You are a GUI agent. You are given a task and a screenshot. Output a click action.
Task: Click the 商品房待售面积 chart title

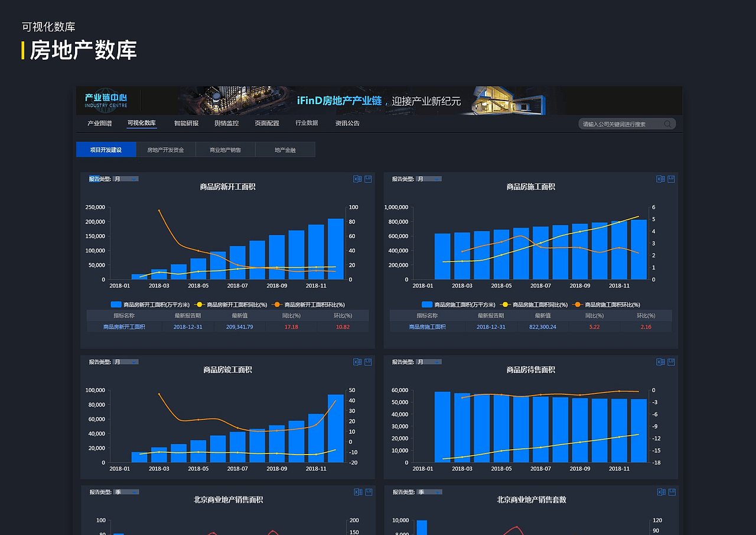[x=531, y=369]
